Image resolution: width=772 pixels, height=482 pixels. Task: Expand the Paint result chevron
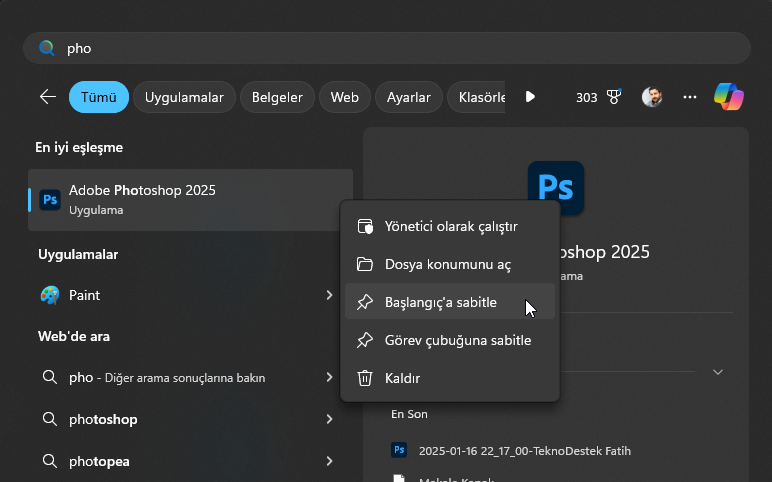pyautogui.click(x=329, y=295)
